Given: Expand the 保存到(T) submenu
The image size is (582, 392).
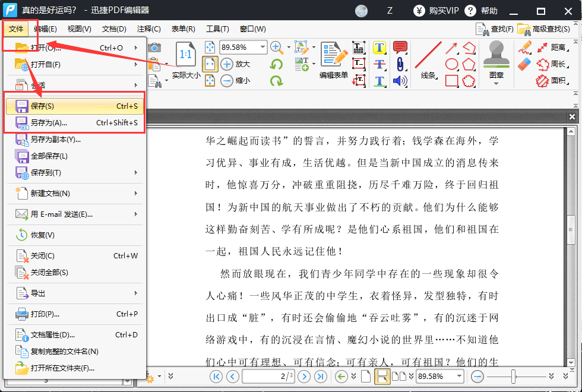Looking at the screenshot, I should pos(75,173).
